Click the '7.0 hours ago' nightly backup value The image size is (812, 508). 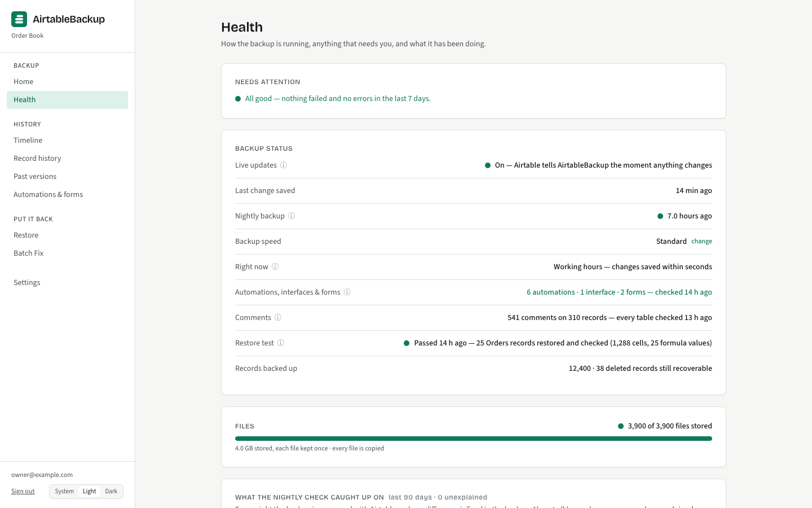(x=690, y=216)
